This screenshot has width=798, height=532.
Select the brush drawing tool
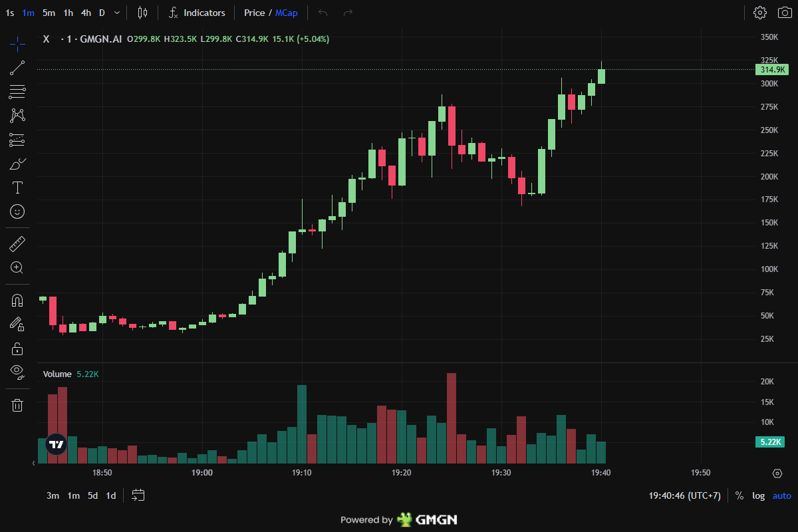(x=17, y=163)
